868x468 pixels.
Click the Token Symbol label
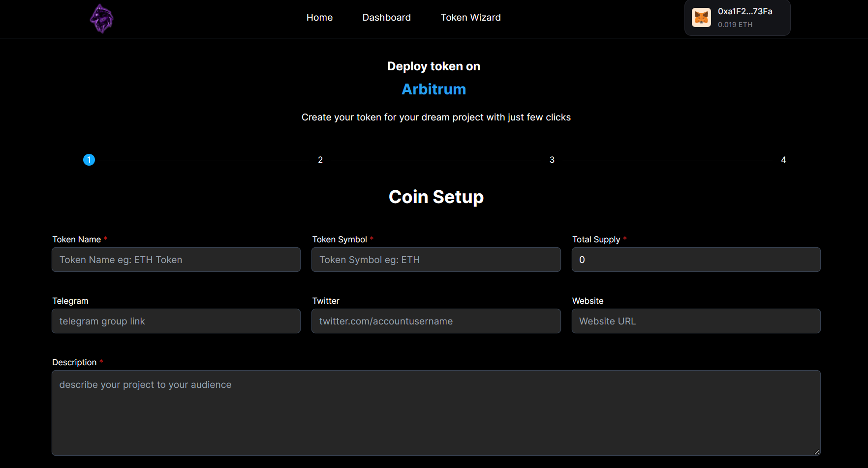[340, 239]
